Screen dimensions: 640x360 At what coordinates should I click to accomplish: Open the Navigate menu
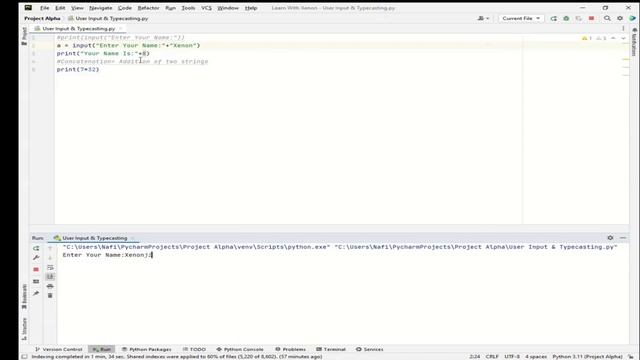(100, 8)
